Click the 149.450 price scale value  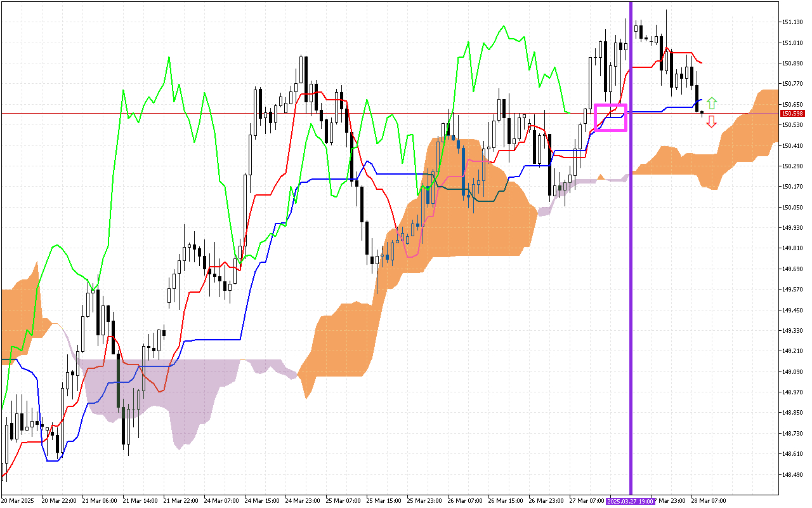pos(793,310)
